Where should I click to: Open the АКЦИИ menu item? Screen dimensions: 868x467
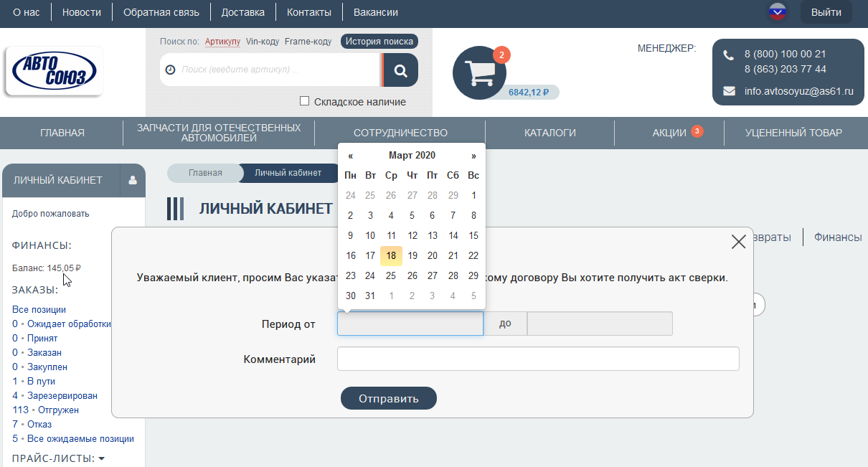tap(669, 133)
